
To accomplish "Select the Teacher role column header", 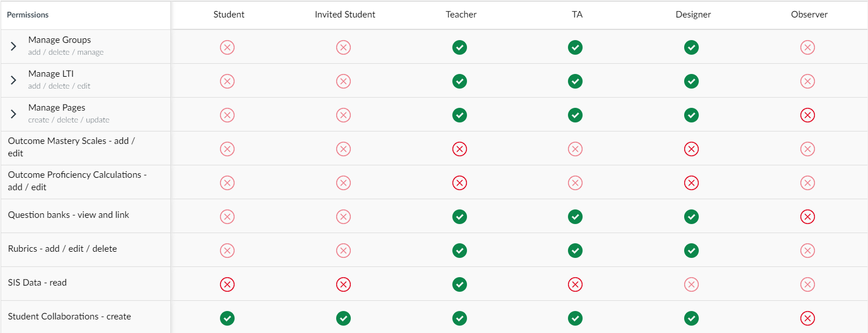I will tap(461, 15).
